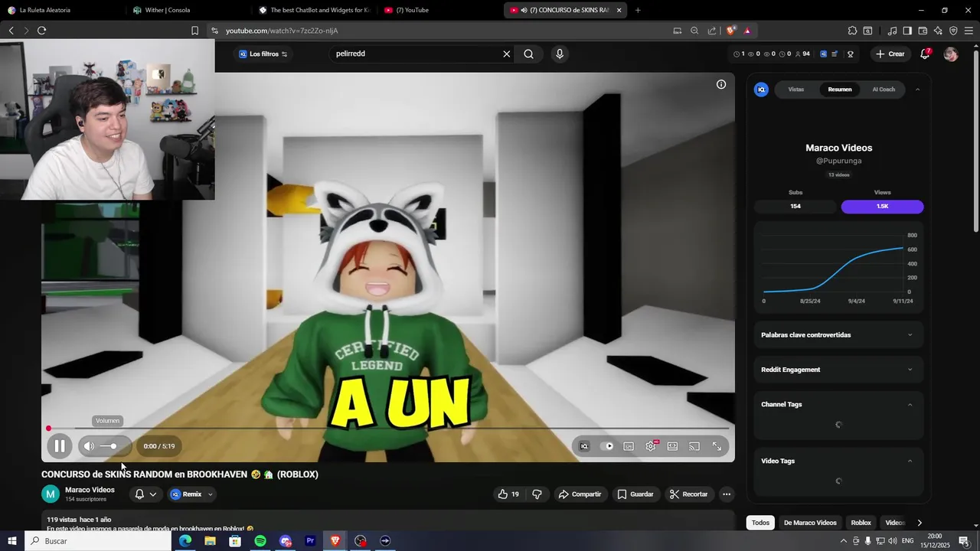Open Premiere Pro from the taskbar
This screenshot has height=551, width=980.
pos(310,541)
